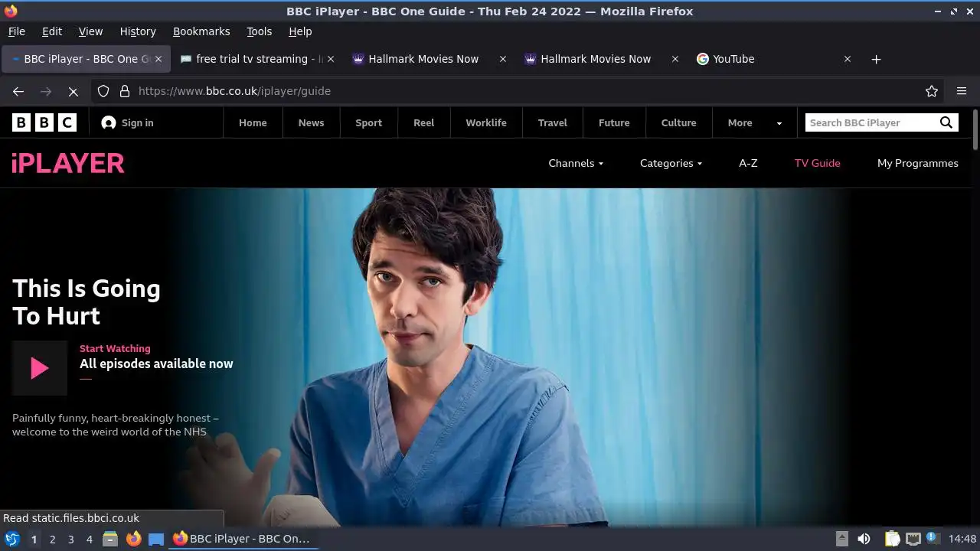Viewport: 980px width, 551px height.
Task: Close the YouTube tab
Action: pyautogui.click(x=848, y=59)
